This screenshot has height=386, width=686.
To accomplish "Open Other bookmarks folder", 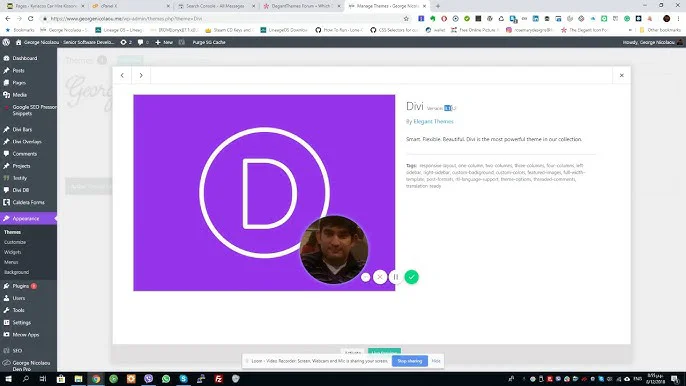I will [660, 30].
